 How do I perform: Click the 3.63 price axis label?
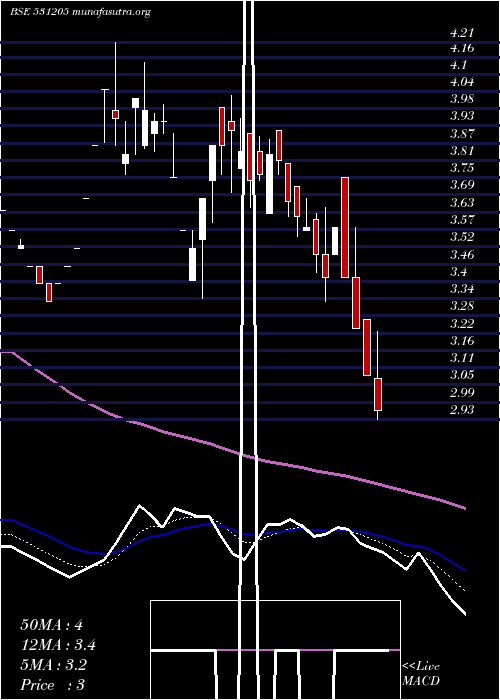point(462,203)
